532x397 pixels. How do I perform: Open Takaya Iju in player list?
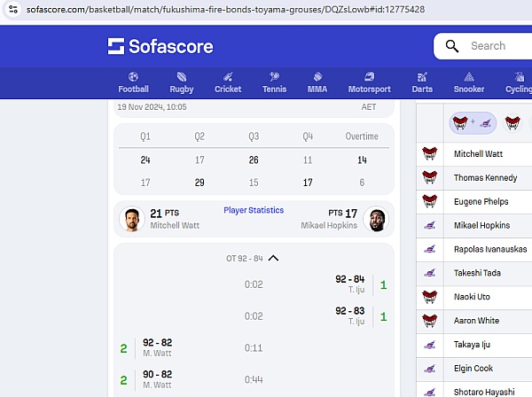(x=472, y=345)
